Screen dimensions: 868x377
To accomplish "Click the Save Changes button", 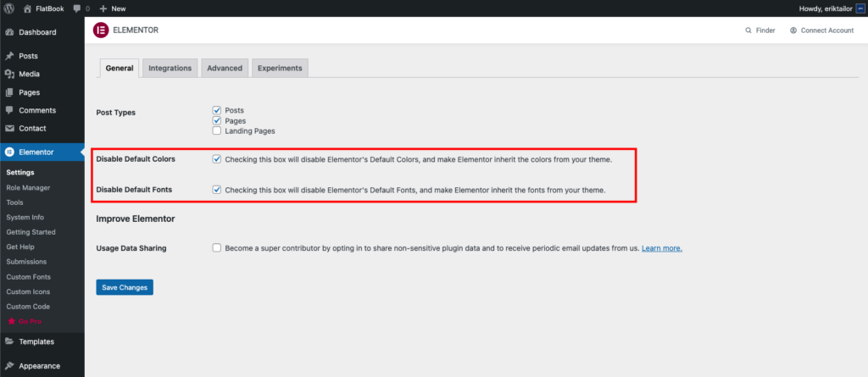I will pos(125,287).
